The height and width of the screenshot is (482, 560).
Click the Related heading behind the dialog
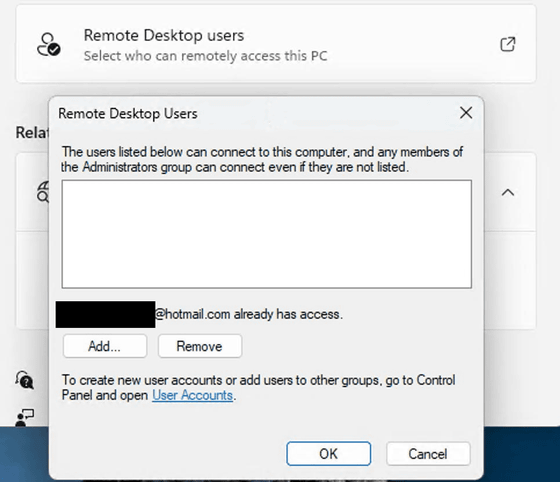coord(32,132)
